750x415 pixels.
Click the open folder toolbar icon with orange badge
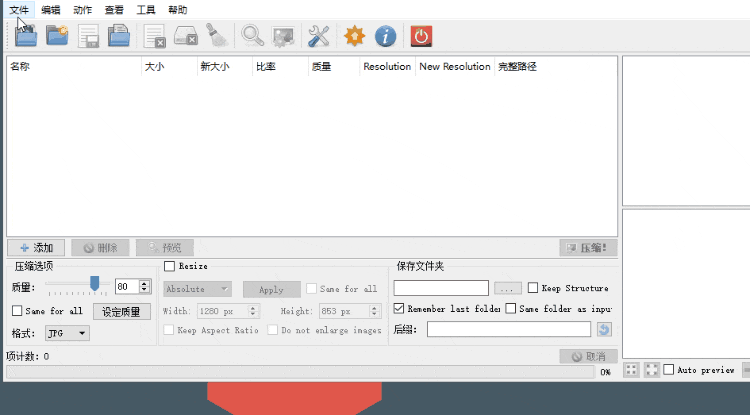point(57,36)
